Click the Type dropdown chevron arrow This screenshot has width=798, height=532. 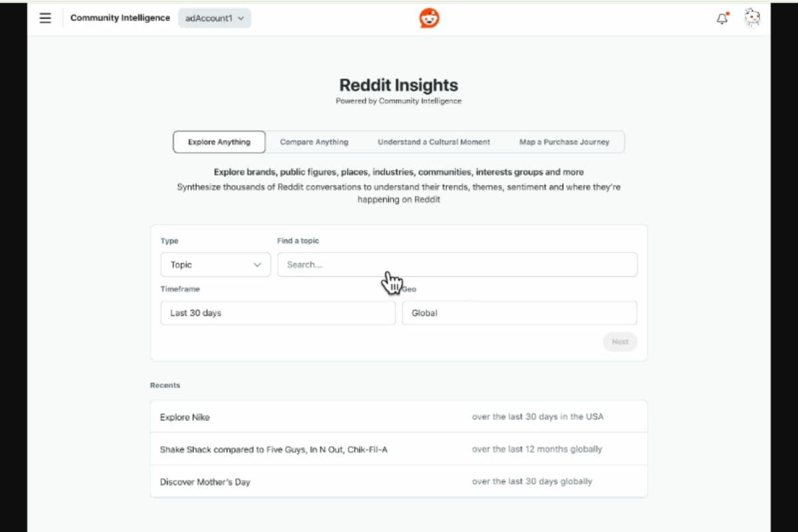257,265
